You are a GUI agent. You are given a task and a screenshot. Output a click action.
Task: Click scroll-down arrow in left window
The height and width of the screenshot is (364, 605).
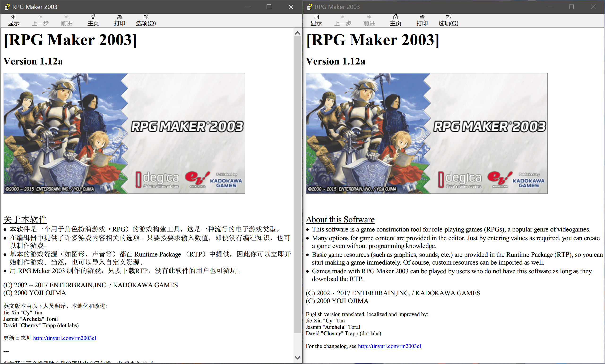298,358
